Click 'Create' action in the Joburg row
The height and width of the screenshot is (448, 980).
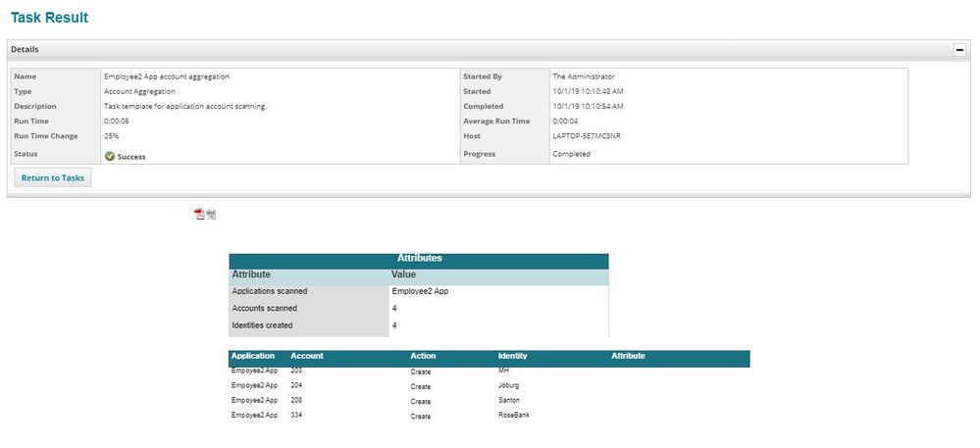tap(421, 387)
